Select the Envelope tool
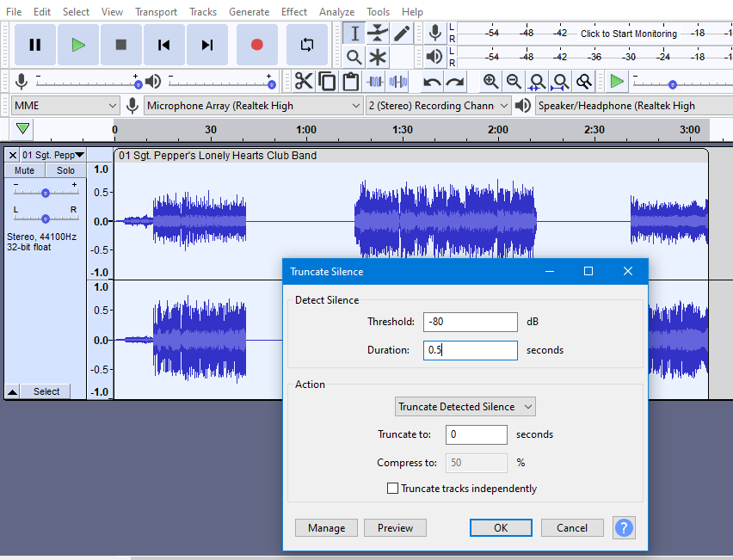 coord(377,34)
